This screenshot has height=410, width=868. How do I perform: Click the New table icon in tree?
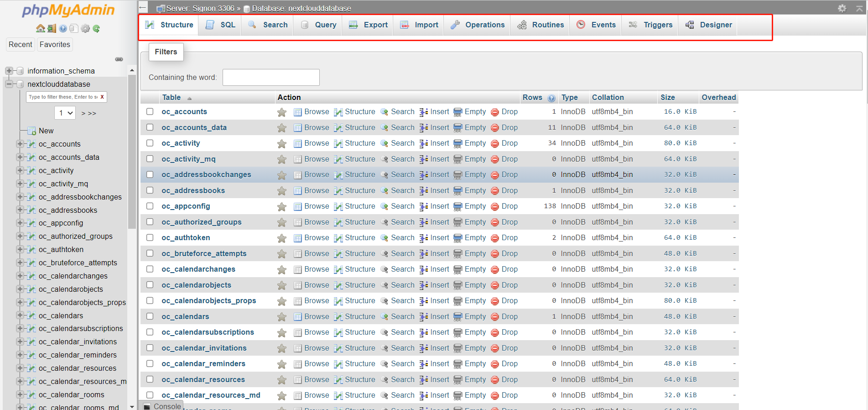click(x=31, y=131)
